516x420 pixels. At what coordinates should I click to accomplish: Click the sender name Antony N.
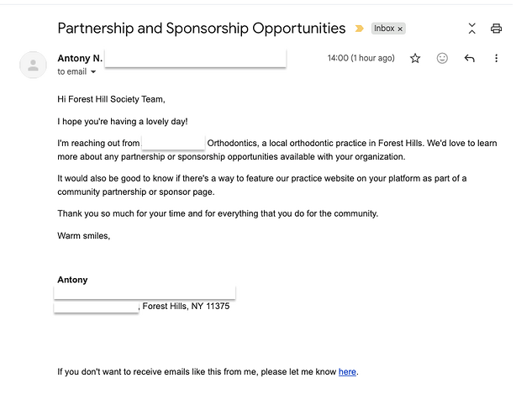79,59
